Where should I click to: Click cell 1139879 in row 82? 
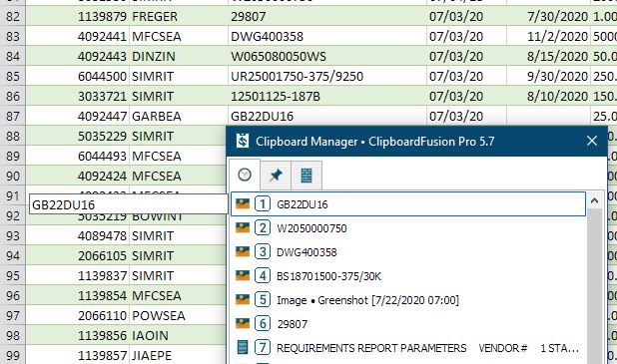click(78, 17)
